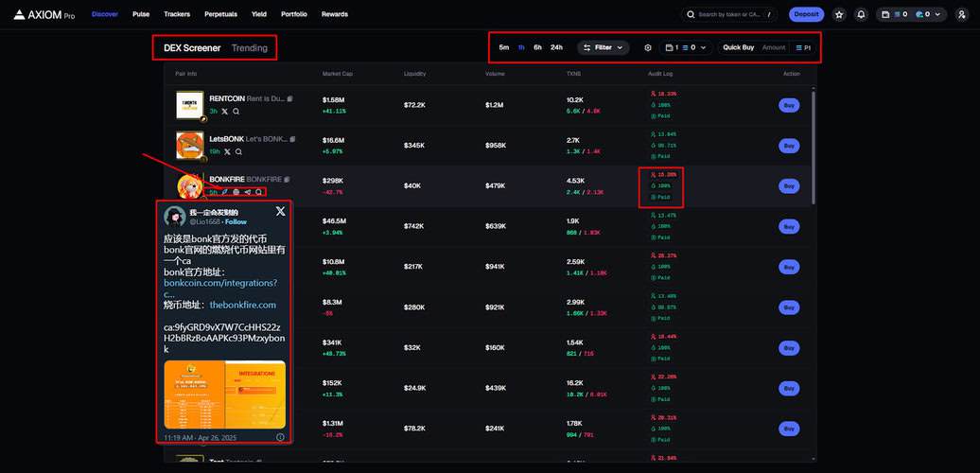Image resolution: width=980 pixels, height=473 pixels.
Task: Click Buy on the $10.8M market cap row
Action: pos(789,267)
